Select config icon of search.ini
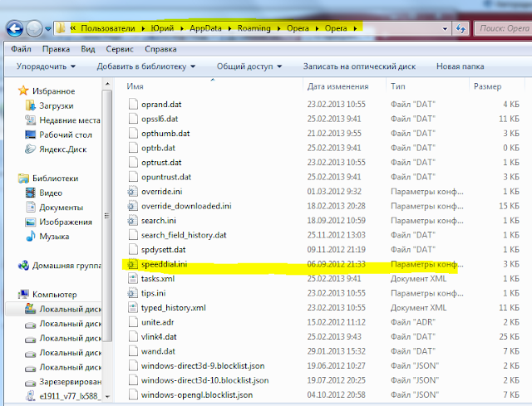Screen dimensions: 532x406 click(132, 221)
